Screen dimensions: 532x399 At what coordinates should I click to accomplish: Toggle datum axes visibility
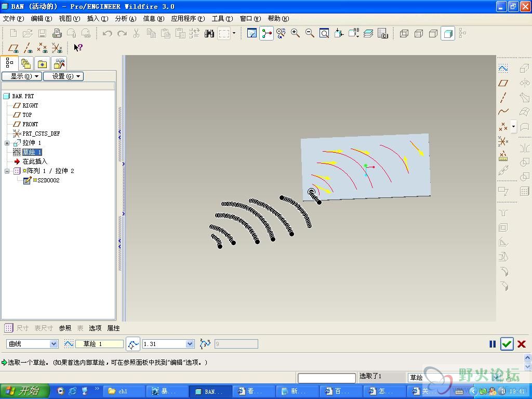(x=28, y=48)
